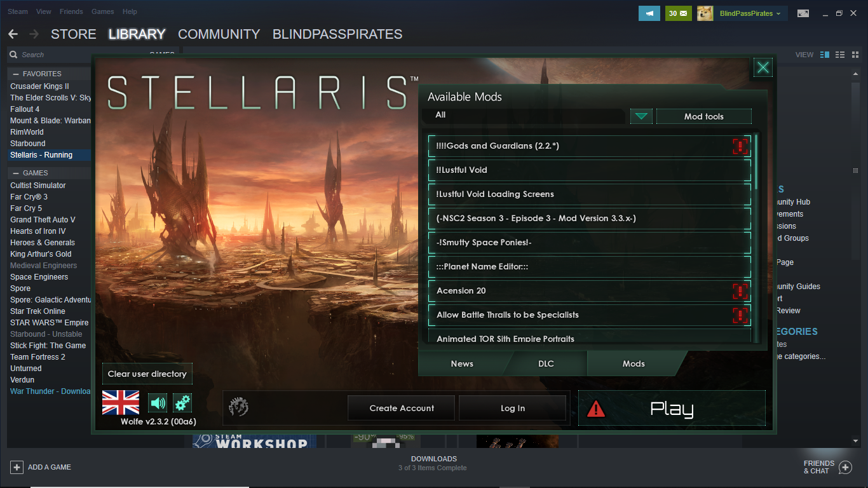Screen dimensions: 868x488
Task: Click the Create Account button
Action: [402, 408]
